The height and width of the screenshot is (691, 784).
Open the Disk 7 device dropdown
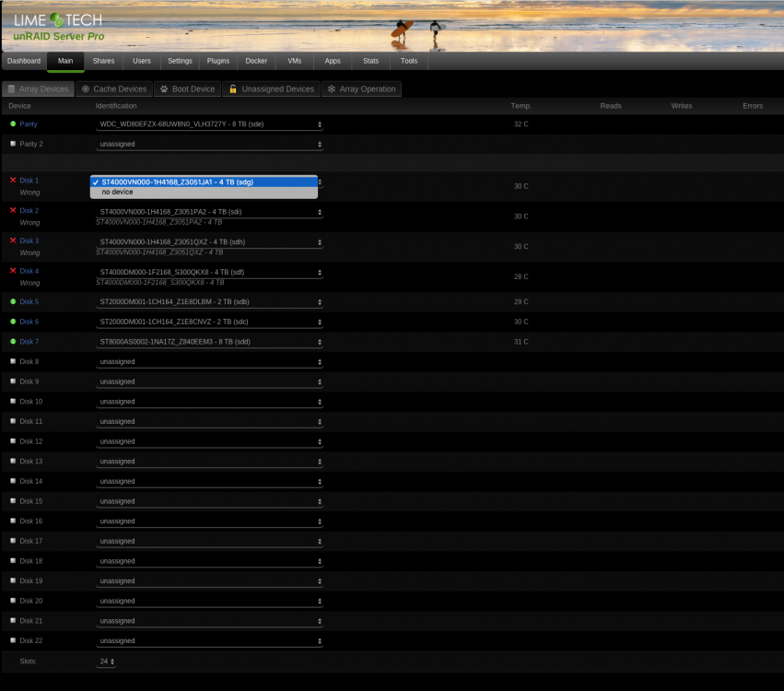(209, 342)
